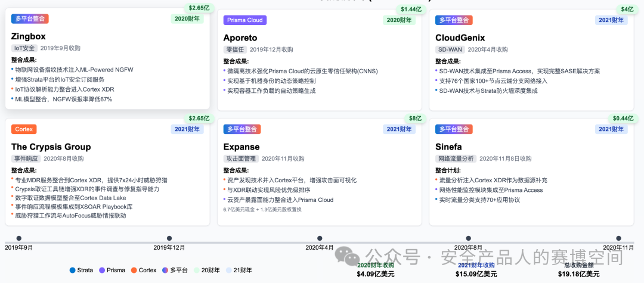The width and height of the screenshot is (644, 283).
Task: Click the 2019年9月收购 date on Zingbox card
Action: tap(60, 48)
